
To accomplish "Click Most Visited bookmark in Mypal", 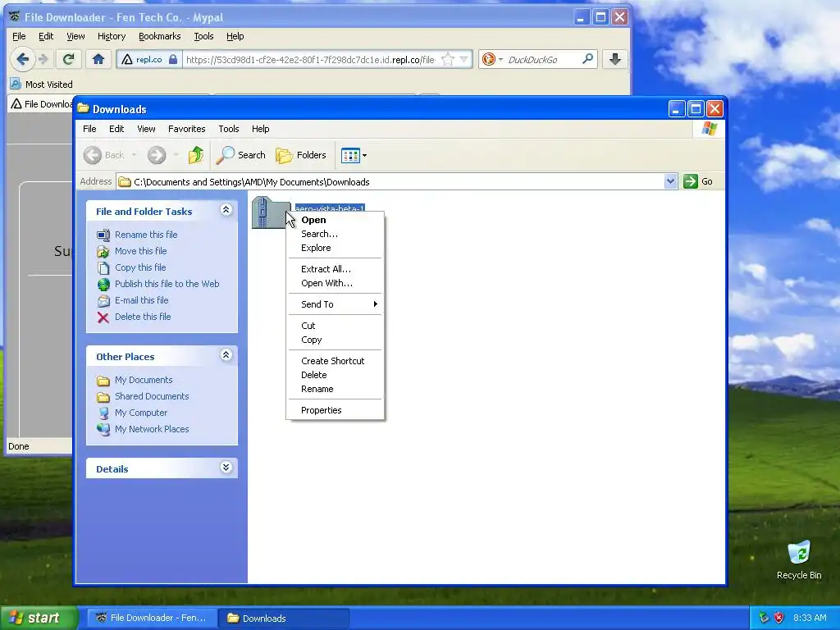I will pos(41,84).
